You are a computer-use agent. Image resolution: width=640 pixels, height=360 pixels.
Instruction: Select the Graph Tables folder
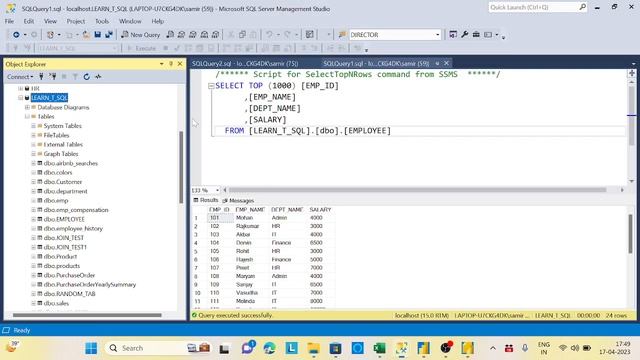tap(61, 154)
